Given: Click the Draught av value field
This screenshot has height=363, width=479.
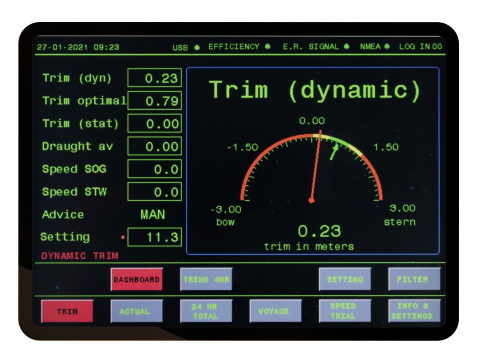Looking at the screenshot, I should pos(155,146).
